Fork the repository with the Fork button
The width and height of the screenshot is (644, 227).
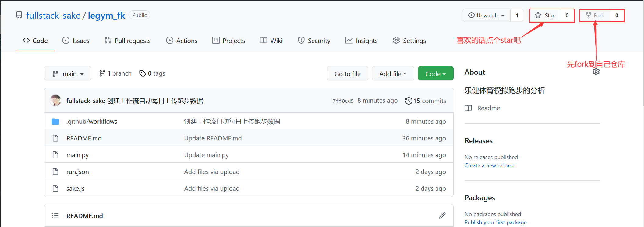(x=595, y=15)
